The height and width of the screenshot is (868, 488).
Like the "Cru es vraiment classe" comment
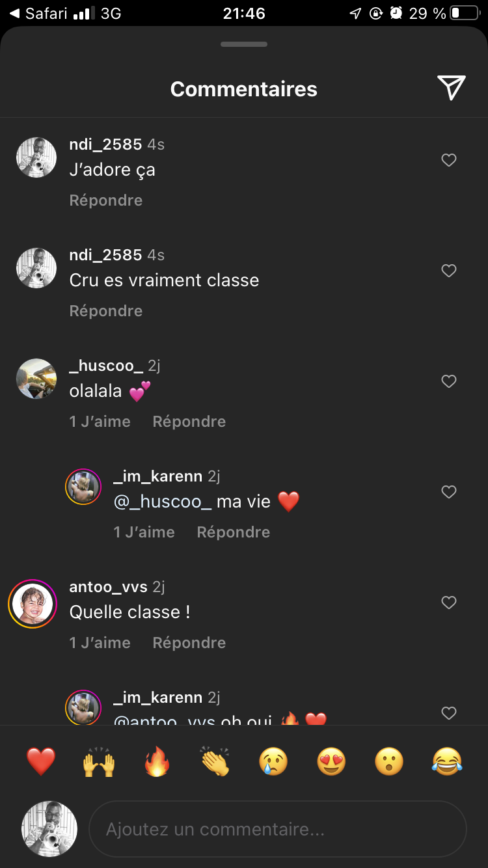tap(449, 271)
